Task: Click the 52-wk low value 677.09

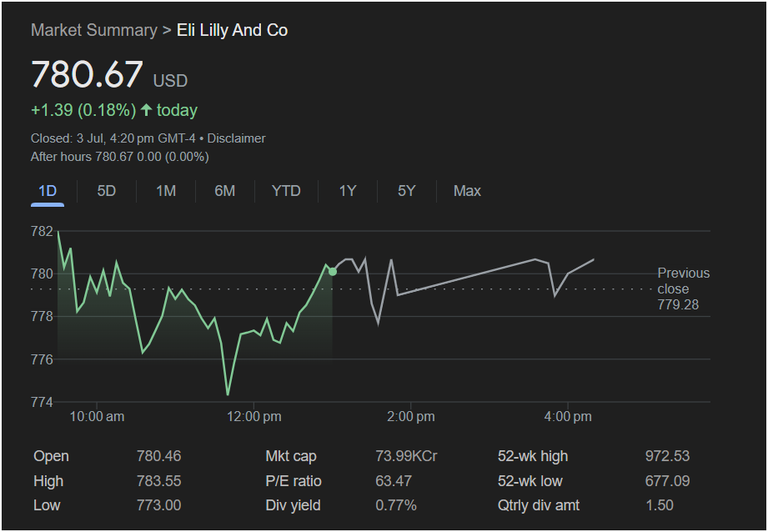Action: coord(667,481)
